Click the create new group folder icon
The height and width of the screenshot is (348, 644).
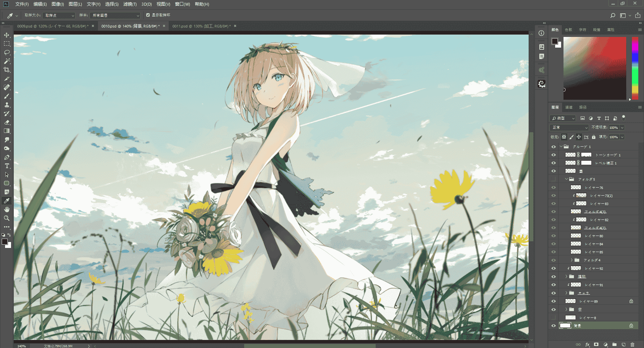(614, 345)
